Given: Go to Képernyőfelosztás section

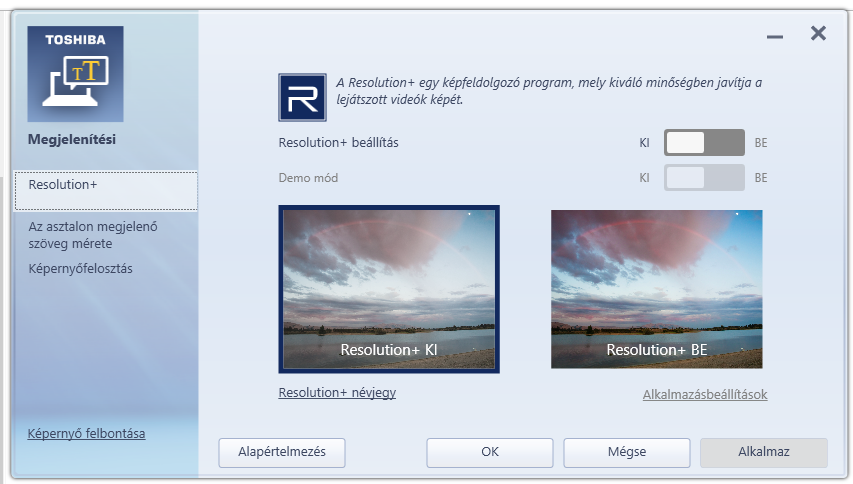Looking at the screenshot, I should pos(81,269).
